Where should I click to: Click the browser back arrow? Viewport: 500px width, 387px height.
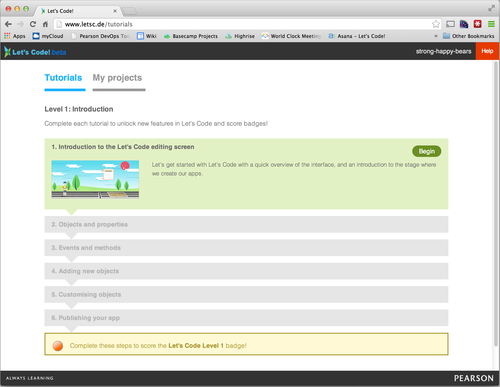coord(8,24)
